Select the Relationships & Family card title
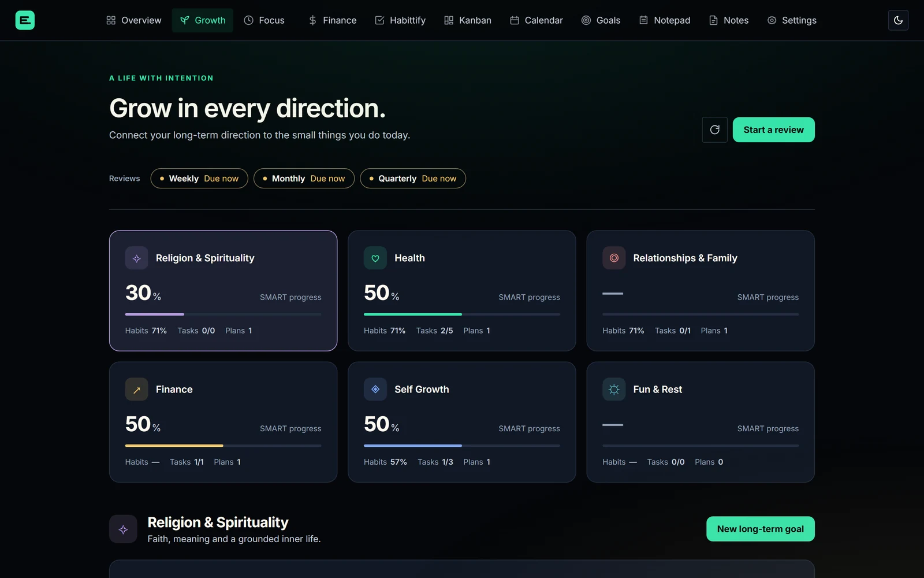924x578 pixels. coord(685,258)
